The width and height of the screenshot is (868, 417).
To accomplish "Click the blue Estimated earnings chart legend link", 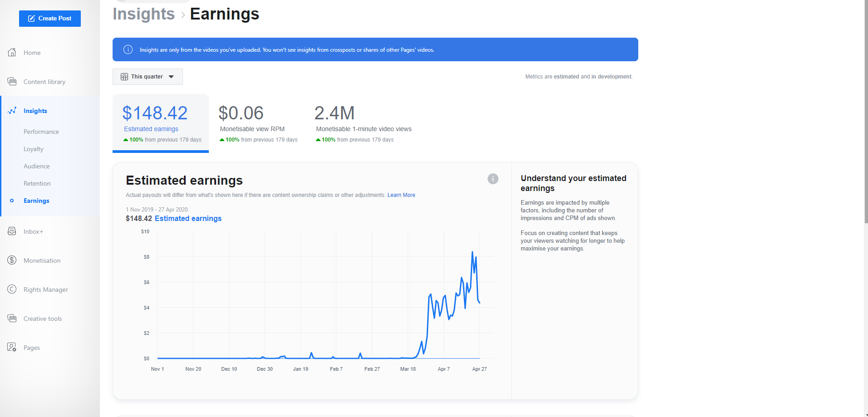I will [x=188, y=218].
